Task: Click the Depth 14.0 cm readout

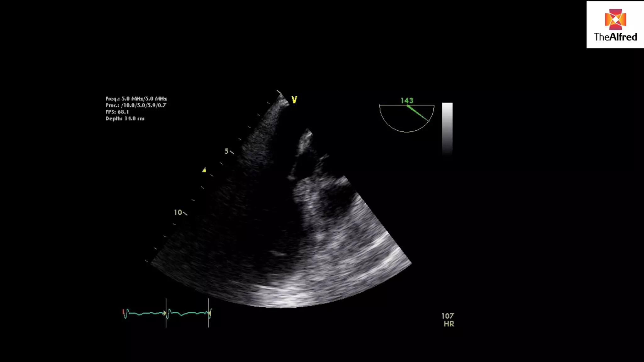Action: (x=125, y=118)
